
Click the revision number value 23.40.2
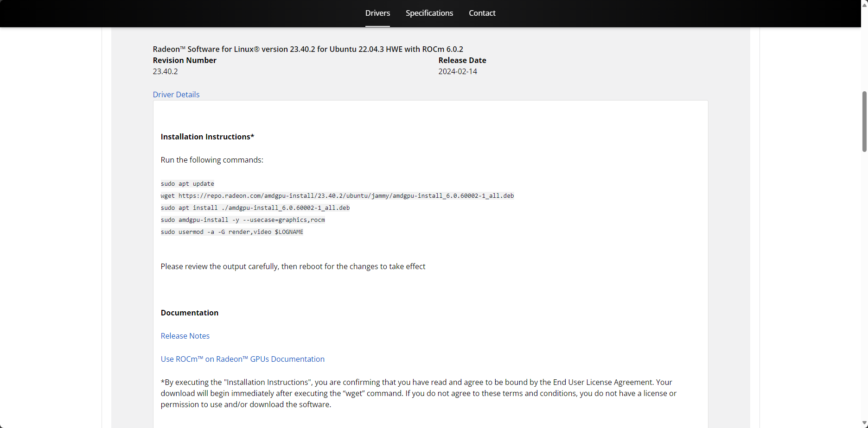[165, 71]
